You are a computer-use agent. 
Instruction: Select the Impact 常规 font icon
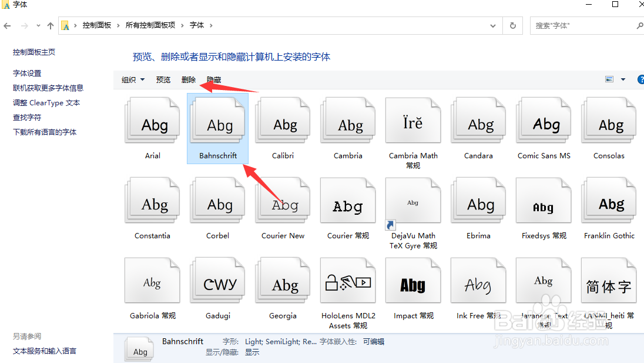pyautogui.click(x=413, y=281)
